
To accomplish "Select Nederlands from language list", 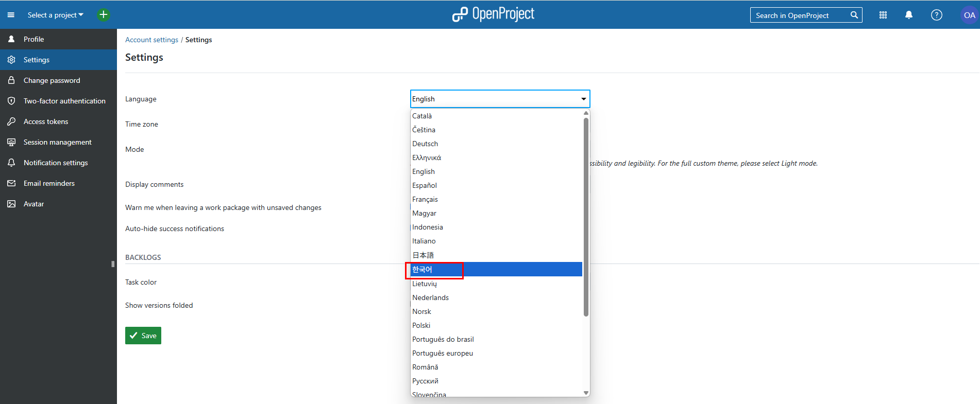I will (x=497, y=297).
